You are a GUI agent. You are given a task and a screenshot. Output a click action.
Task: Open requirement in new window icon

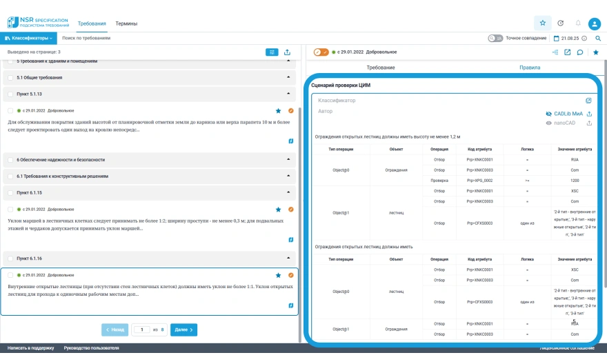(x=568, y=52)
